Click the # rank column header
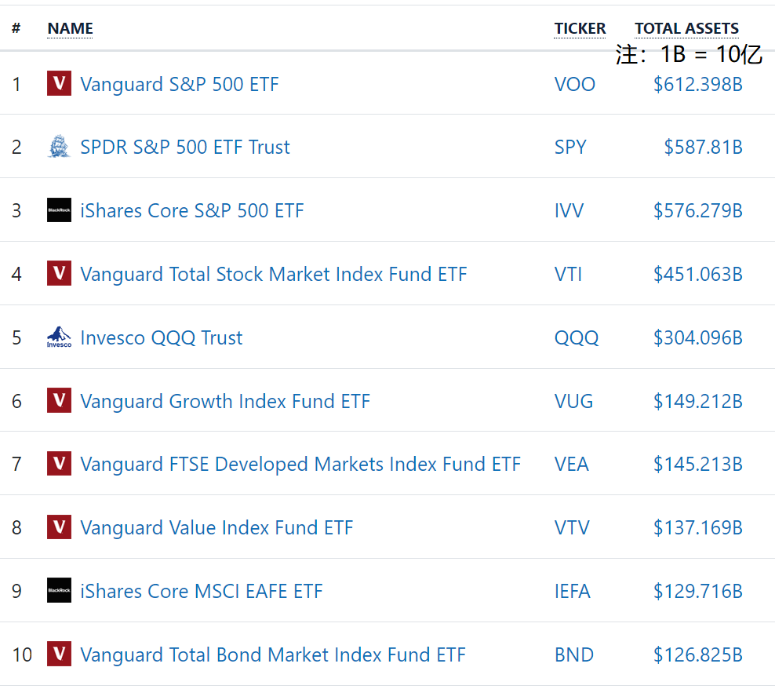Image resolution: width=775 pixels, height=700 pixels. click(x=16, y=28)
